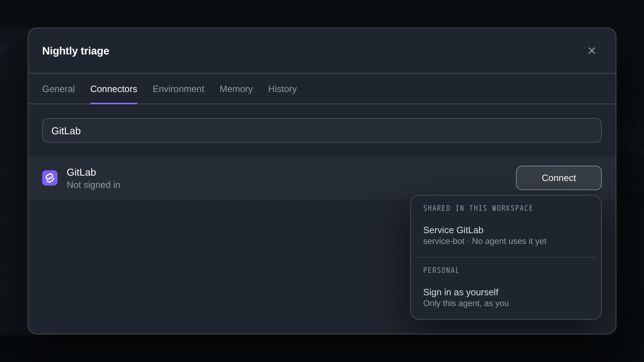This screenshot has width=644, height=362.
Task: Click the Nightly triage dialog title
Action: tap(76, 51)
